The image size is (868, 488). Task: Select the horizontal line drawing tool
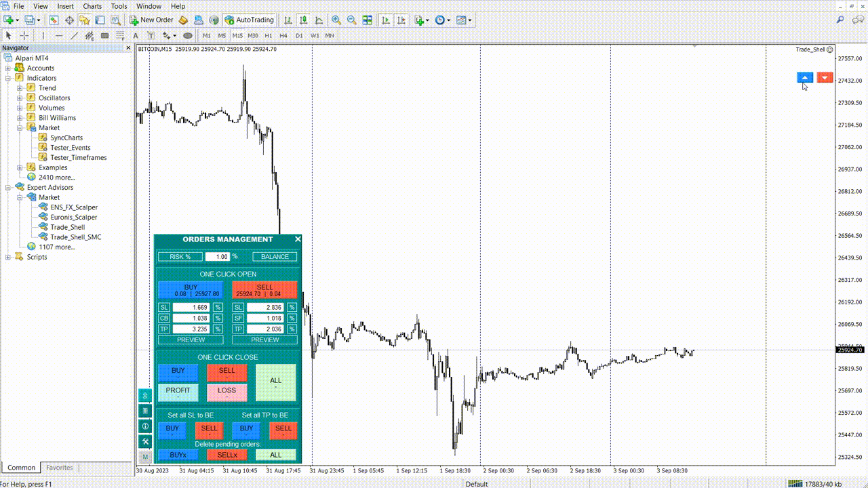point(58,35)
